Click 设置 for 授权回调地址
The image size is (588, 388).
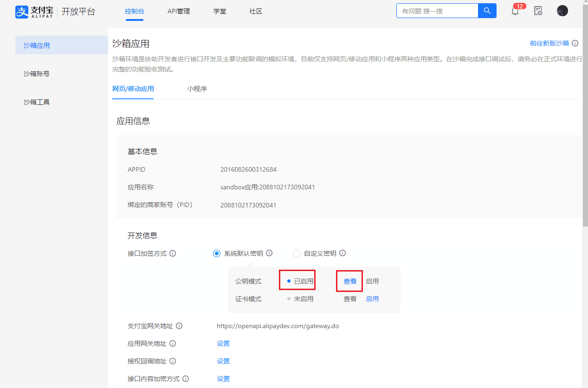click(x=223, y=361)
